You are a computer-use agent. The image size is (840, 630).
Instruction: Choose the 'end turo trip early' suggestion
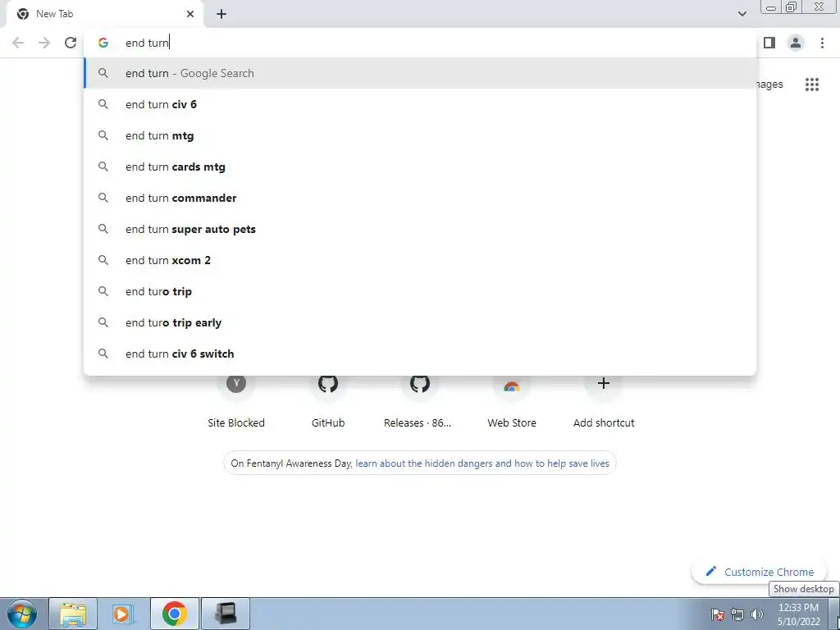pos(420,322)
